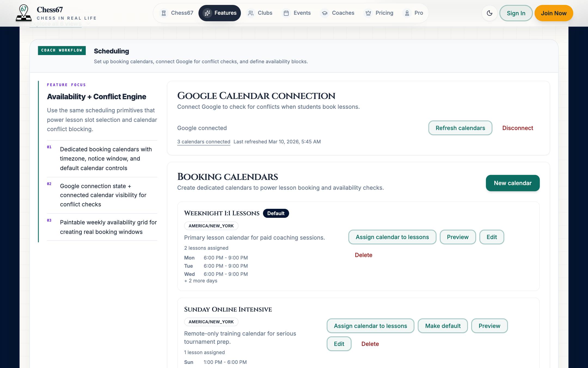Open the 3 calendars connected link

pyautogui.click(x=204, y=142)
